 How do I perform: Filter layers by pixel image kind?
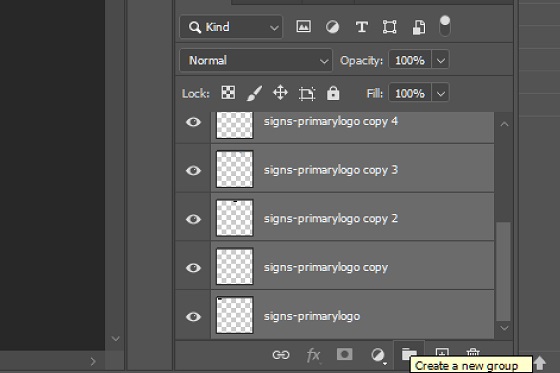click(x=303, y=27)
